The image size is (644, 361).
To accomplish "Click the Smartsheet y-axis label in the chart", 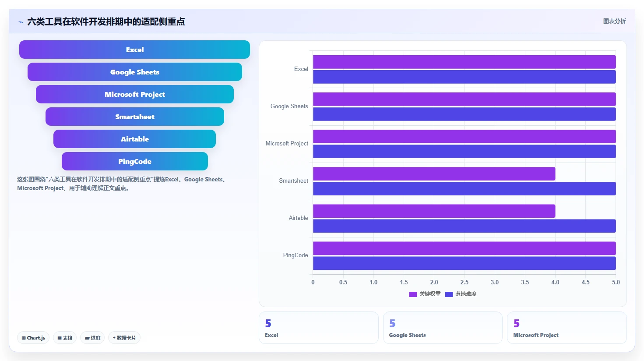I will tap(293, 181).
